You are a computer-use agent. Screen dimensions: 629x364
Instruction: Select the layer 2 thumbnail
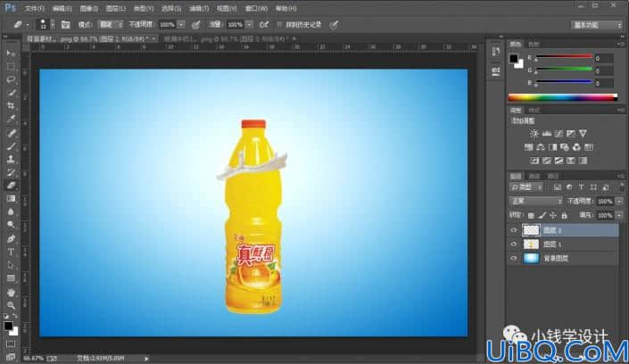tap(531, 230)
